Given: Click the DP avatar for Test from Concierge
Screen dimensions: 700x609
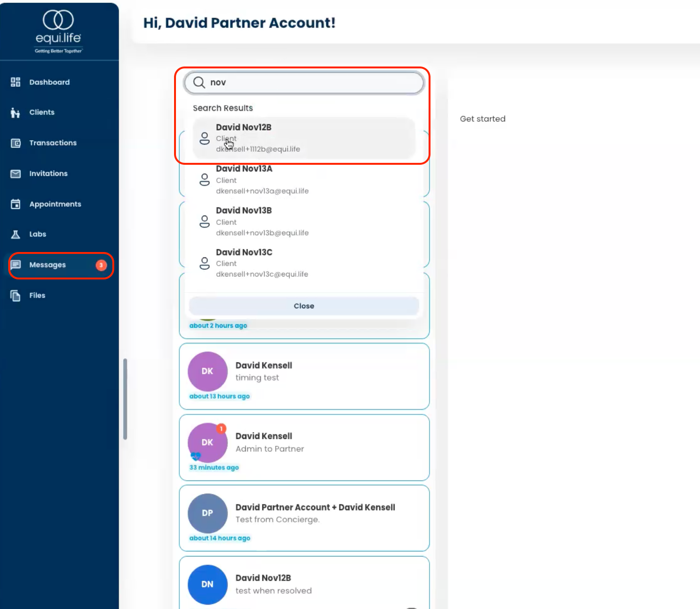Looking at the screenshot, I should pyautogui.click(x=207, y=513).
